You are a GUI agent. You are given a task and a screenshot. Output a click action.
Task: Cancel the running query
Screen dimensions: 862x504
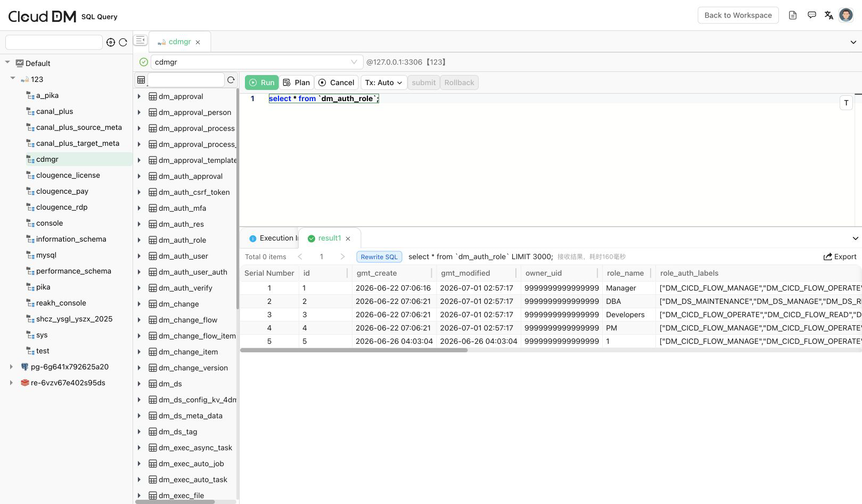click(x=336, y=82)
